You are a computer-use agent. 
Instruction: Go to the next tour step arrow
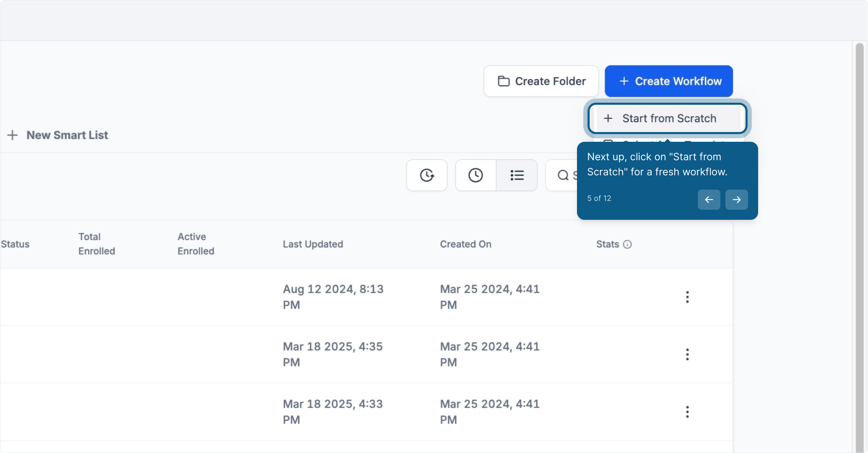click(x=736, y=200)
